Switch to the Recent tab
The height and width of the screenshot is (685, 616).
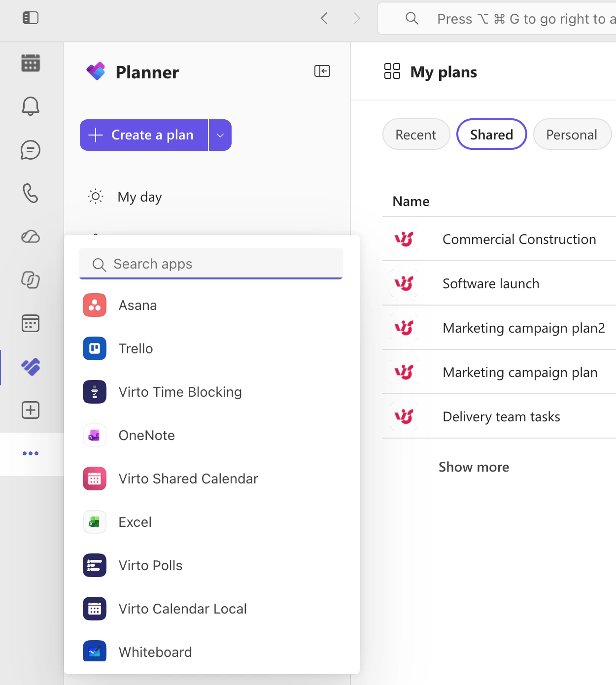416,135
